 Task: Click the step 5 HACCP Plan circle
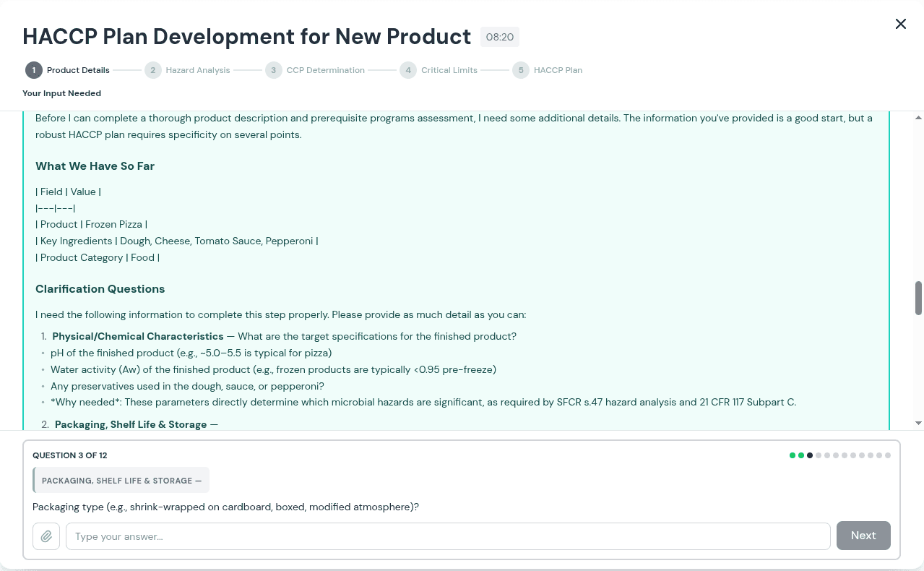tap(521, 70)
